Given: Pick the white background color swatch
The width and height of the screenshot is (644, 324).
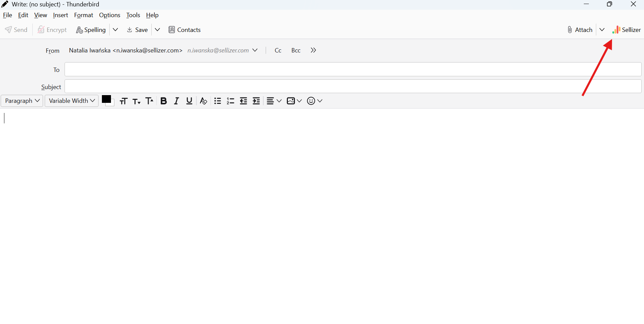Looking at the screenshot, I should 112,104.
